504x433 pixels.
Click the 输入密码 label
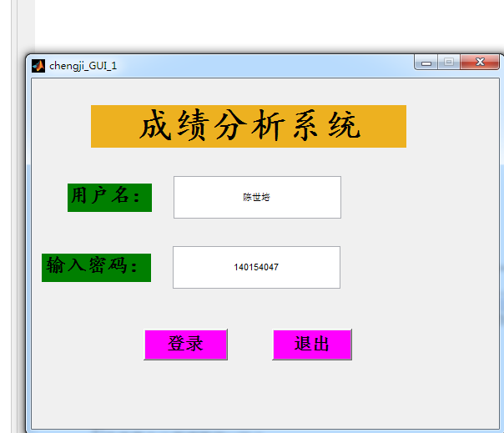click(97, 268)
